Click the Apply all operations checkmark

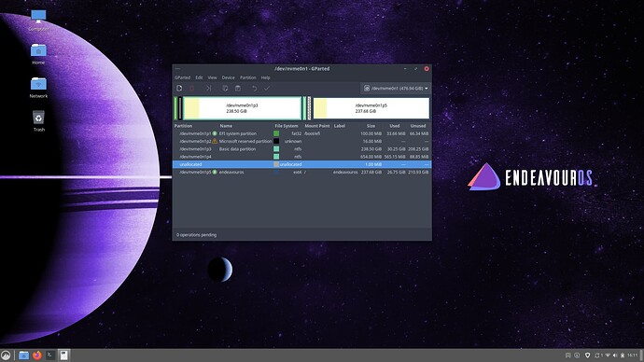pyautogui.click(x=267, y=89)
